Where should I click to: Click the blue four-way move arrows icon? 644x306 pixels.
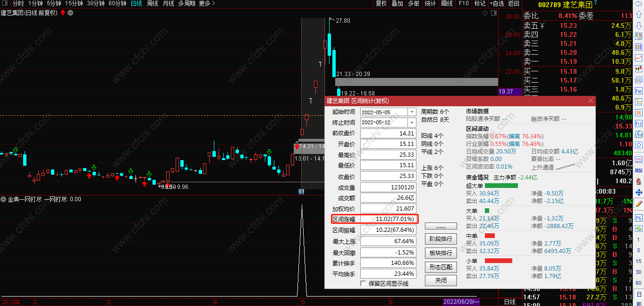639,192
